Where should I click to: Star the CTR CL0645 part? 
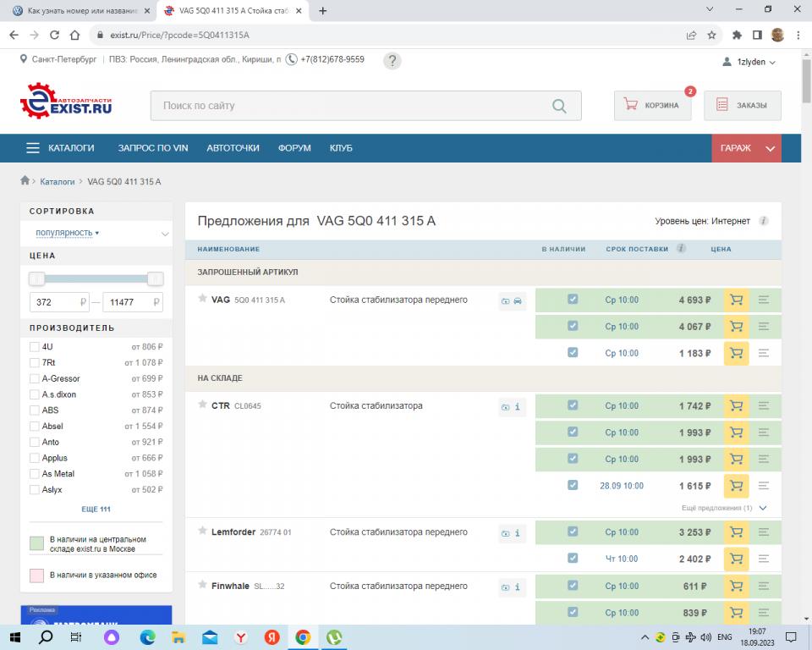click(x=202, y=405)
